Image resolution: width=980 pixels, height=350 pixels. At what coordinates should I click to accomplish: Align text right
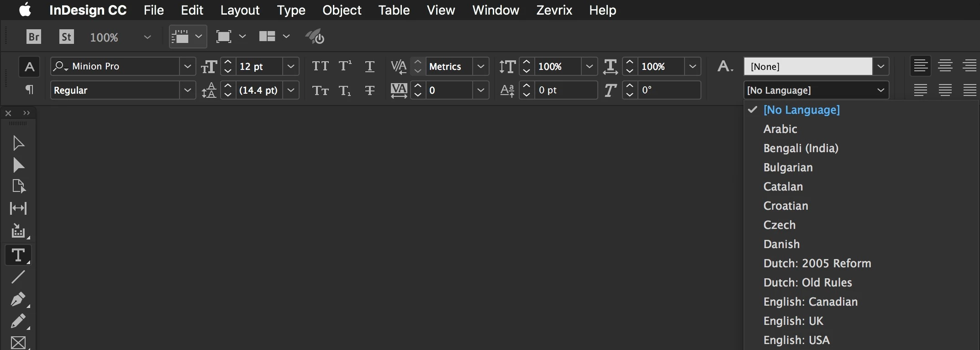(969, 66)
